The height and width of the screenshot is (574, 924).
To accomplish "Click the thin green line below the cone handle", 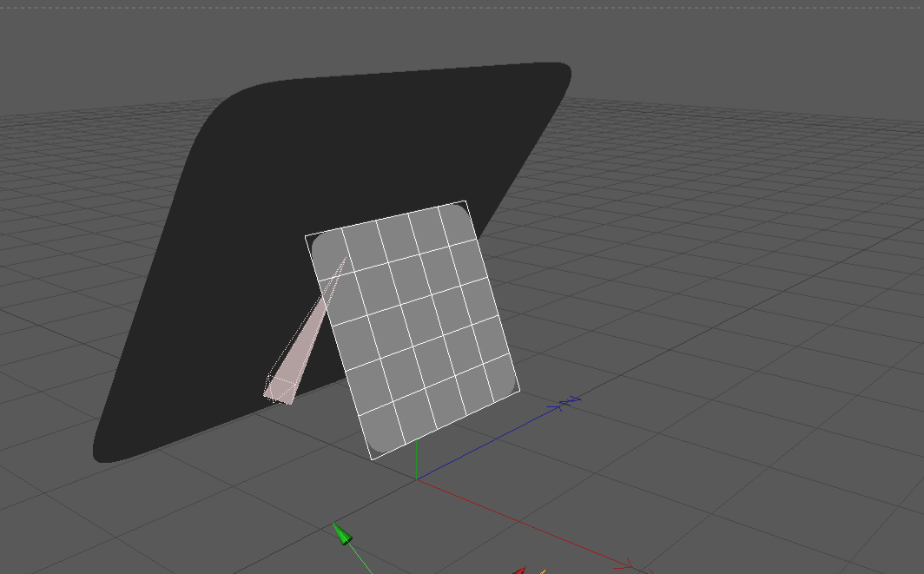I will tap(360, 558).
